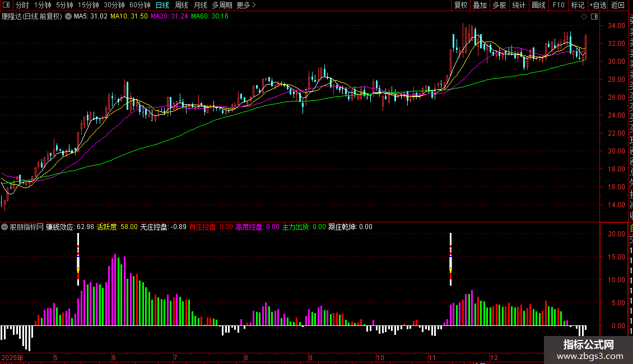Click the 股朋指标网 indicator name
Viewport: 633px width, 364px height.
(27, 227)
